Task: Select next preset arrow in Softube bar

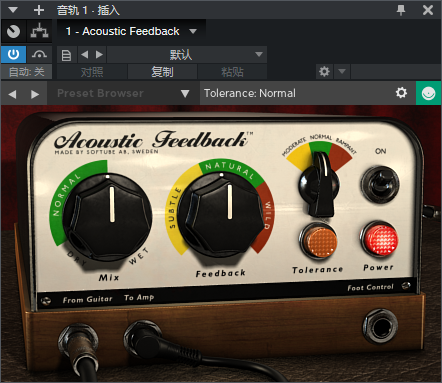Action: click(x=35, y=94)
